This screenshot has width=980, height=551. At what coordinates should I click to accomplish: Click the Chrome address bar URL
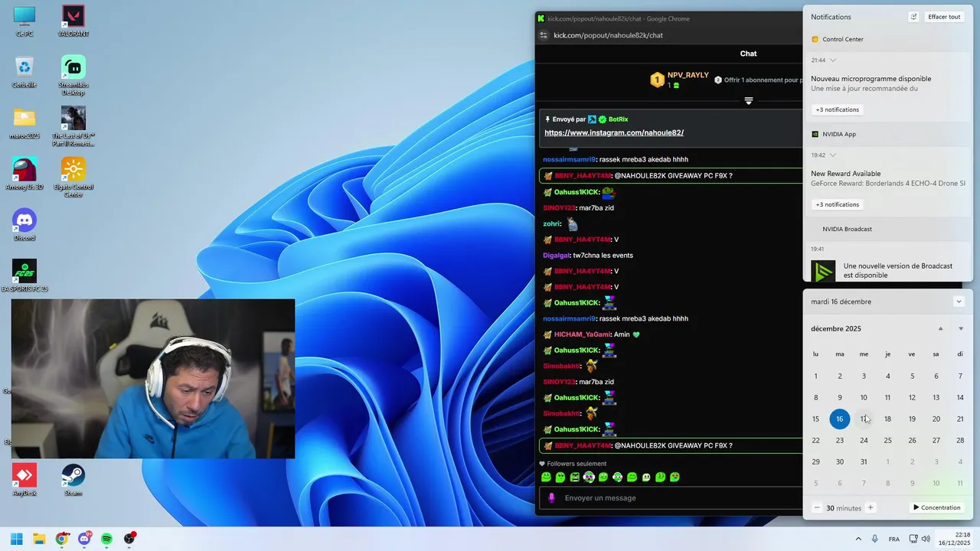[609, 35]
